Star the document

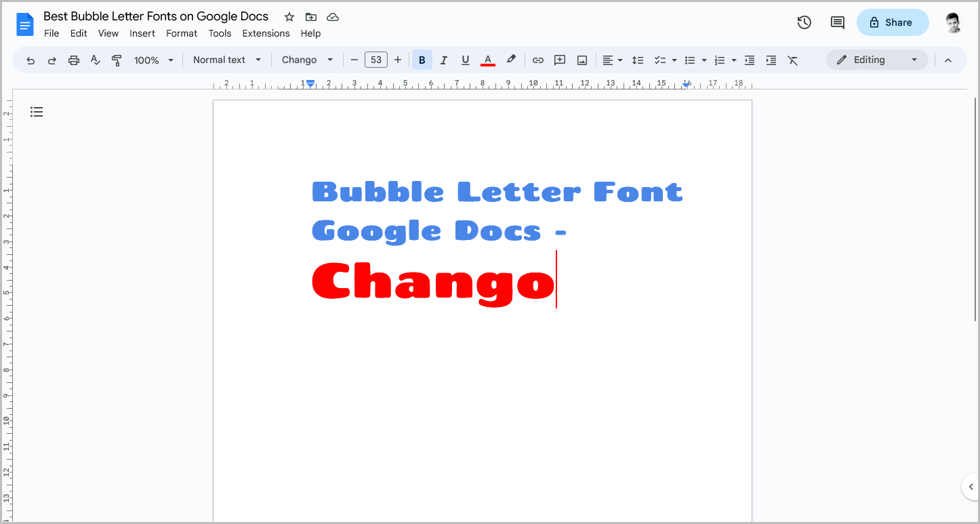[289, 16]
